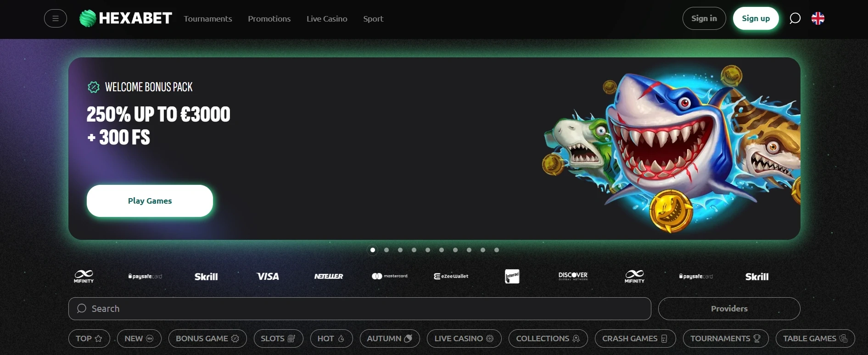Click the shark artwork on welcome banner
The height and width of the screenshot is (355, 868).
(x=672, y=149)
